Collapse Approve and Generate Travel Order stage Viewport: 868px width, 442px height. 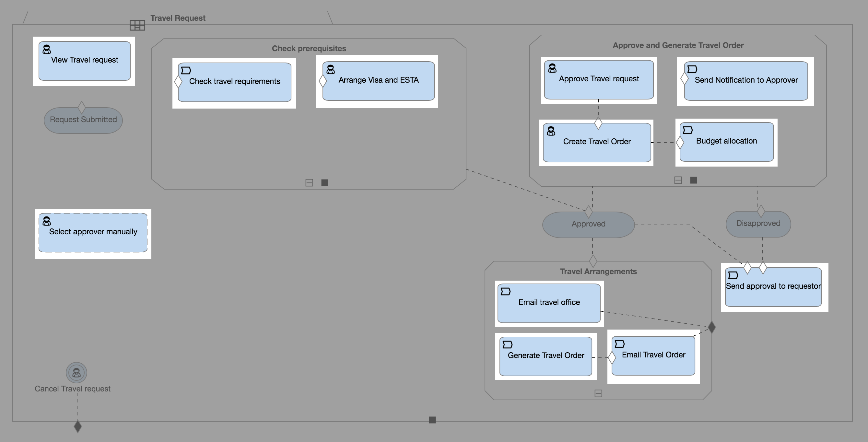678,180
